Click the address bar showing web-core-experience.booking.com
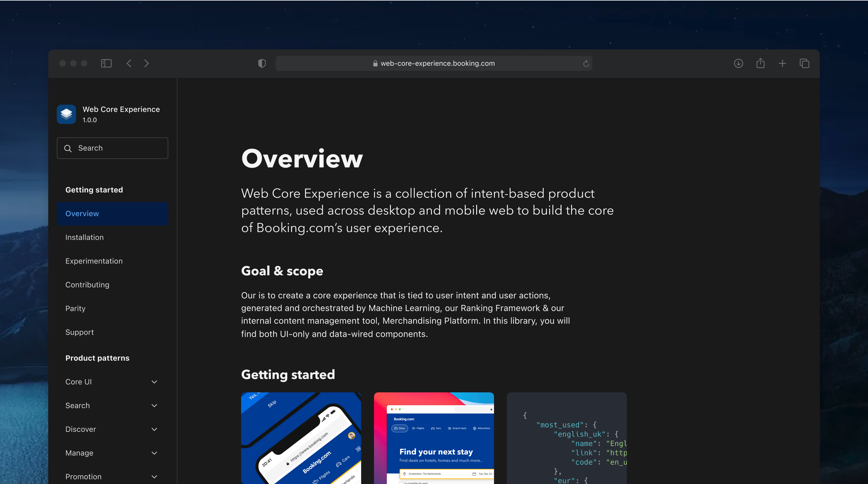This screenshot has height=484, width=868. tap(434, 63)
